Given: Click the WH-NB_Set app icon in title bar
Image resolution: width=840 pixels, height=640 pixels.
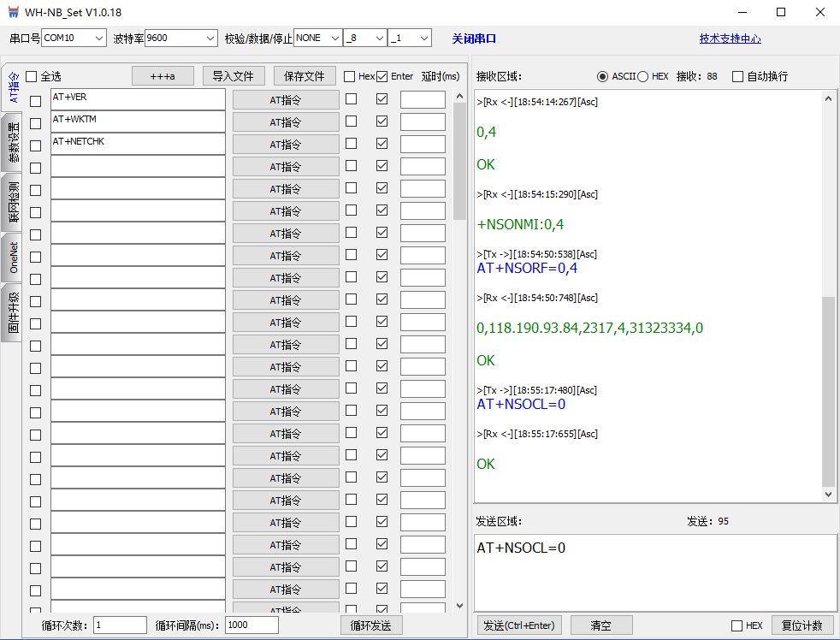Looking at the screenshot, I should 14,12.
